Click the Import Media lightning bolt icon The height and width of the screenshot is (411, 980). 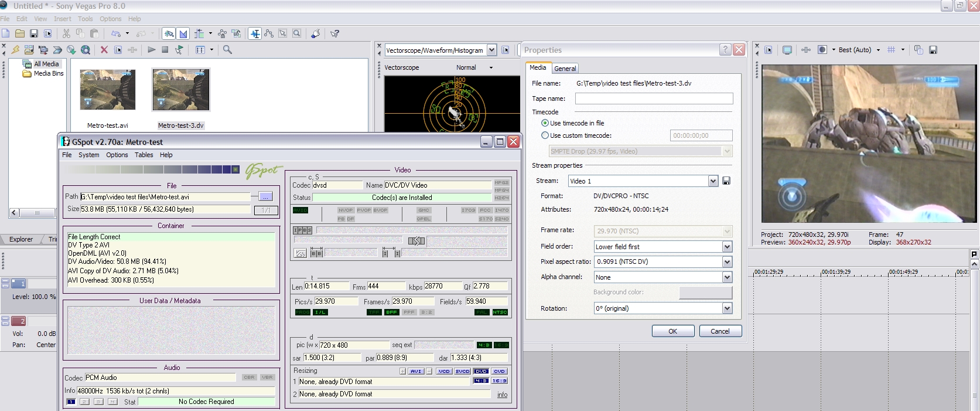click(x=15, y=50)
